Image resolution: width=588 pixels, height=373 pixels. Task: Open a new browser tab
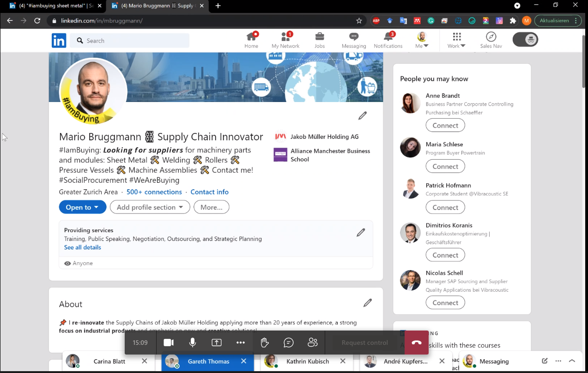pyautogui.click(x=218, y=6)
